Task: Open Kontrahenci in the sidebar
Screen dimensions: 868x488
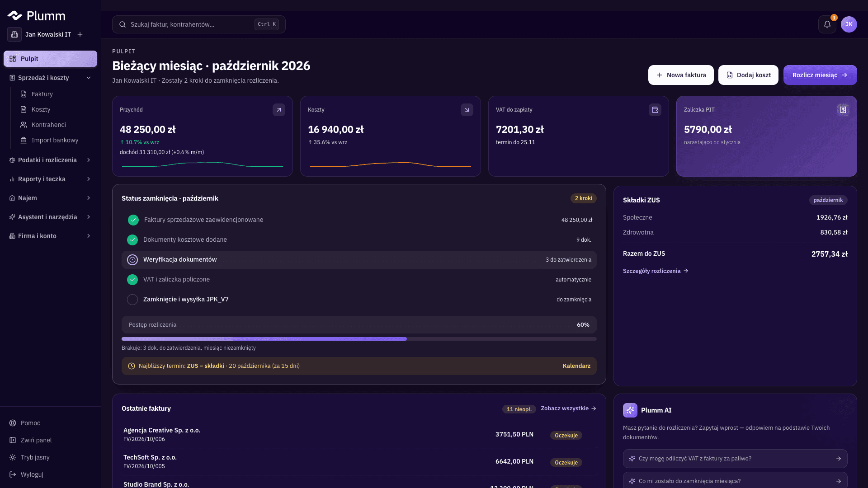Action: [x=56, y=125]
